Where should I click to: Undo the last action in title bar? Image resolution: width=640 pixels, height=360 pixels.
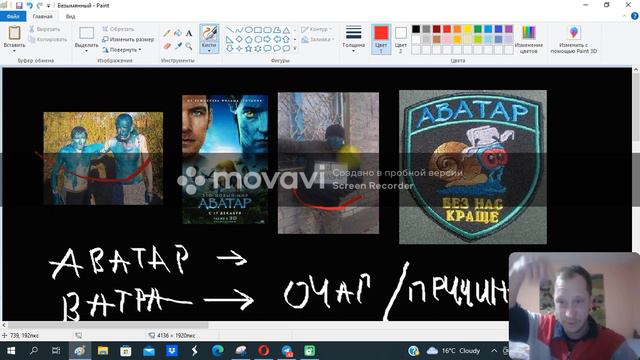click(x=29, y=5)
